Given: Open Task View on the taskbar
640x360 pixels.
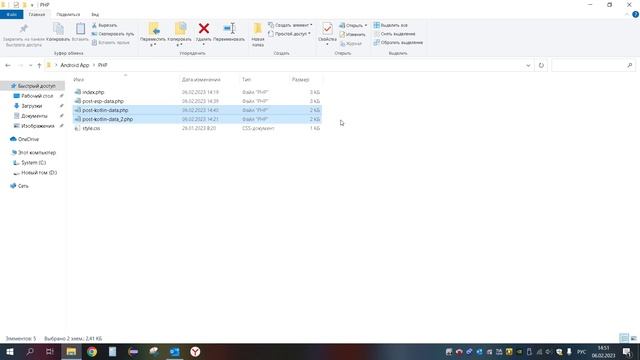Looking at the screenshot, I should click(50, 351).
